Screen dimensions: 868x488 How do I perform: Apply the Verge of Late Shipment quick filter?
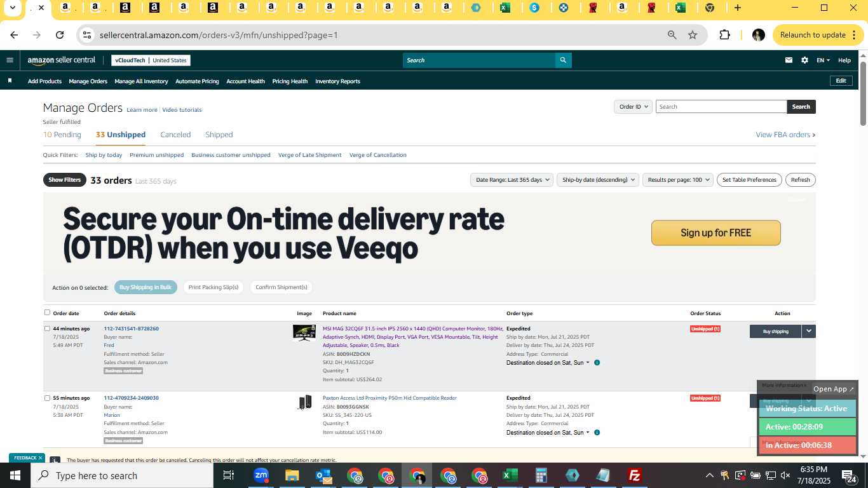pyautogui.click(x=309, y=155)
